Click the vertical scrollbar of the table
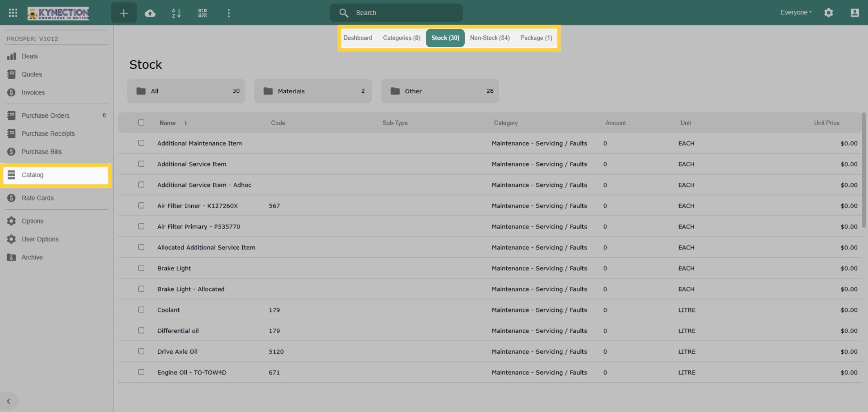The image size is (868, 412). (x=864, y=170)
